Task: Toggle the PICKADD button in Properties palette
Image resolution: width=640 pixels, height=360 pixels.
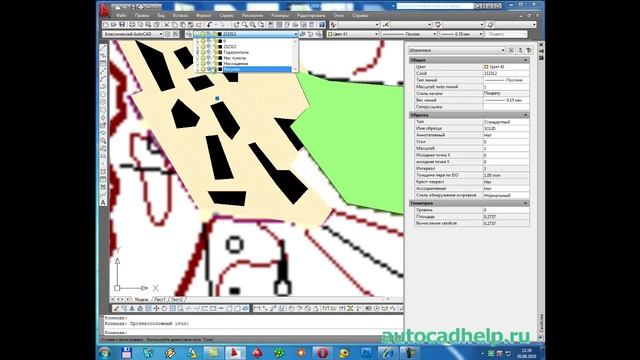Action: coord(511,50)
